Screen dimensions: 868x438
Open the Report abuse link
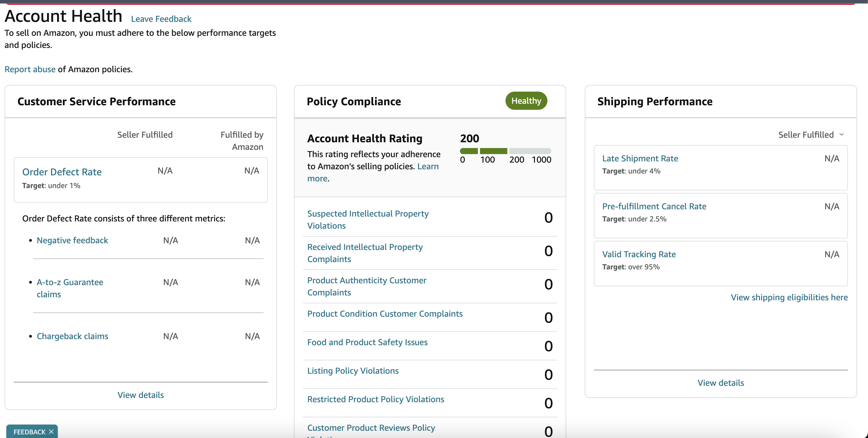click(x=30, y=69)
